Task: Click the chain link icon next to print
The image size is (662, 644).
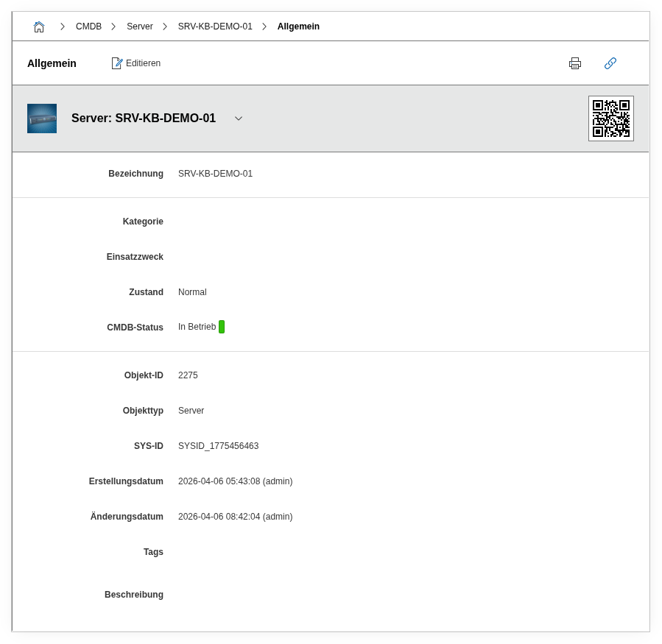Action: pos(610,63)
